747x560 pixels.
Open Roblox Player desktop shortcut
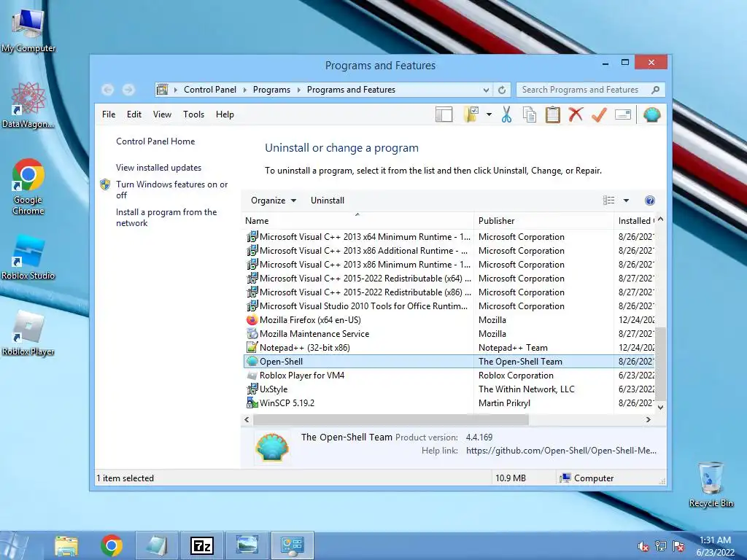coord(28,333)
